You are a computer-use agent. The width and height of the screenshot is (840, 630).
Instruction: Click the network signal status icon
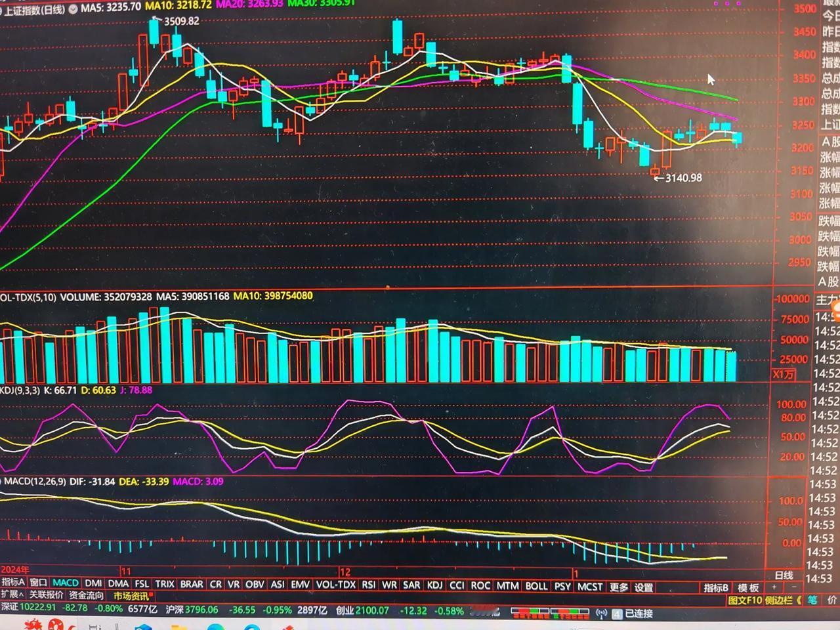(x=601, y=614)
